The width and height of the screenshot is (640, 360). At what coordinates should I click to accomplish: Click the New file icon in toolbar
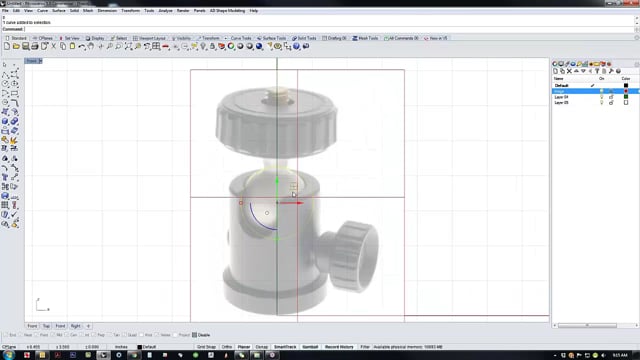coord(7,47)
